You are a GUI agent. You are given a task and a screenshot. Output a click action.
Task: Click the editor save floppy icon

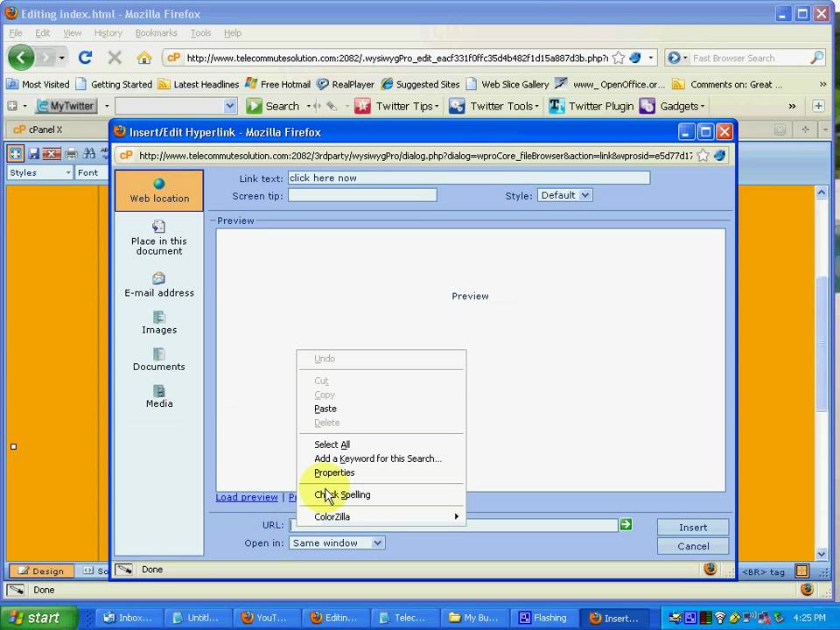point(34,154)
